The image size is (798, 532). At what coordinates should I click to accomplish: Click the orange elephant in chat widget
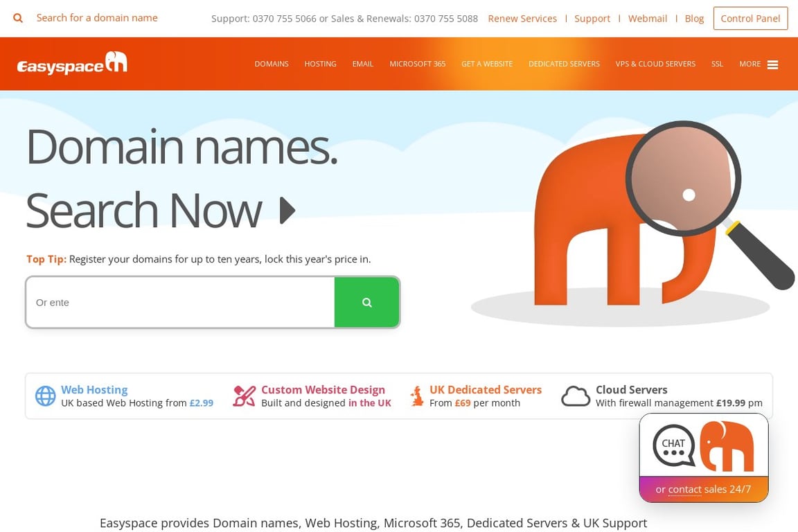(727, 446)
